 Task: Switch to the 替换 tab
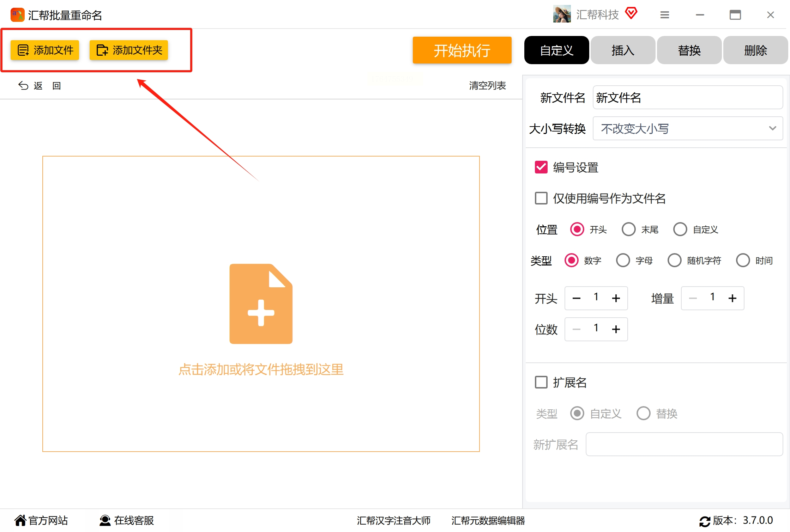coord(689,50)
